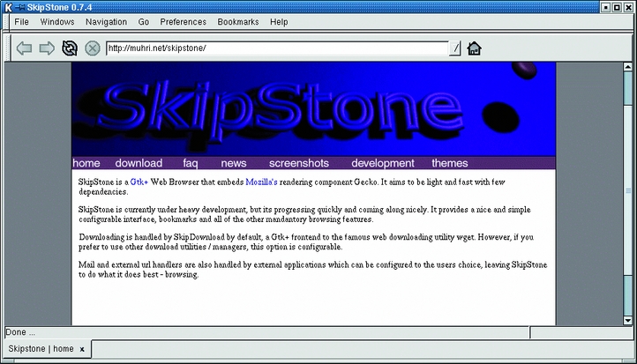
Task: Follow the Gtk+ hyperlink
Action: point(139,182)
